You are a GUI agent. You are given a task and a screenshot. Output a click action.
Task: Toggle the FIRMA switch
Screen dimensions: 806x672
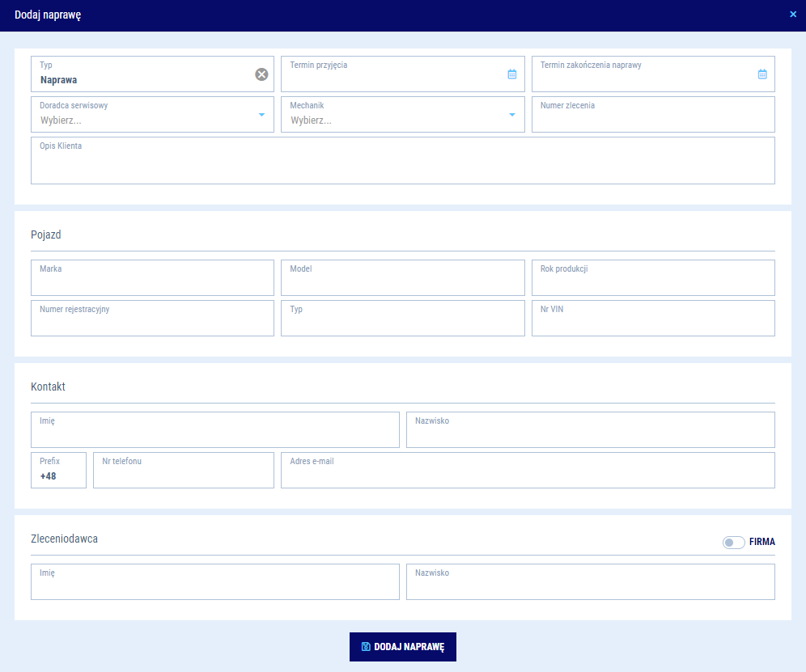(x=733, y=542)
